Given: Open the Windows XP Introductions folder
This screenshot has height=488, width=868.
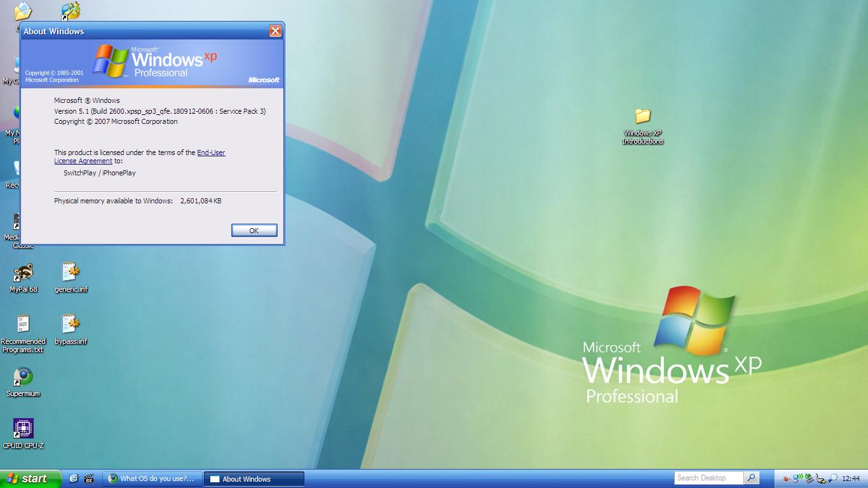Looking at the screenshot, I should [x=642, y=126].
